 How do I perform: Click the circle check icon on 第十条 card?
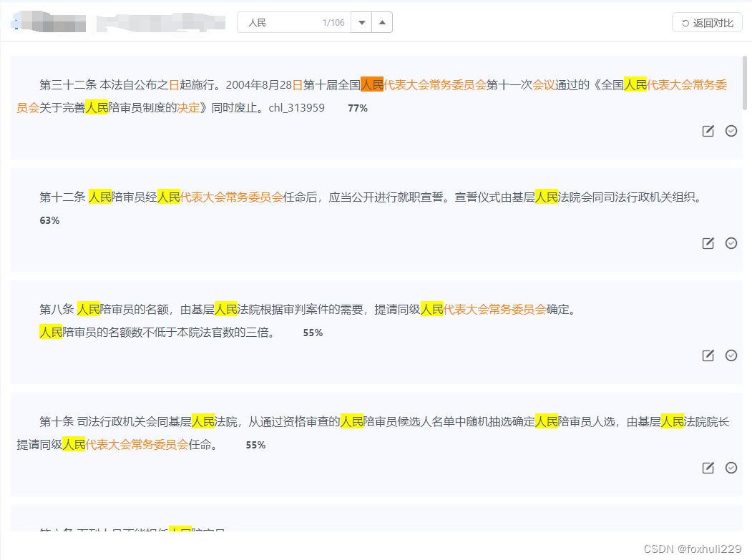731,468
